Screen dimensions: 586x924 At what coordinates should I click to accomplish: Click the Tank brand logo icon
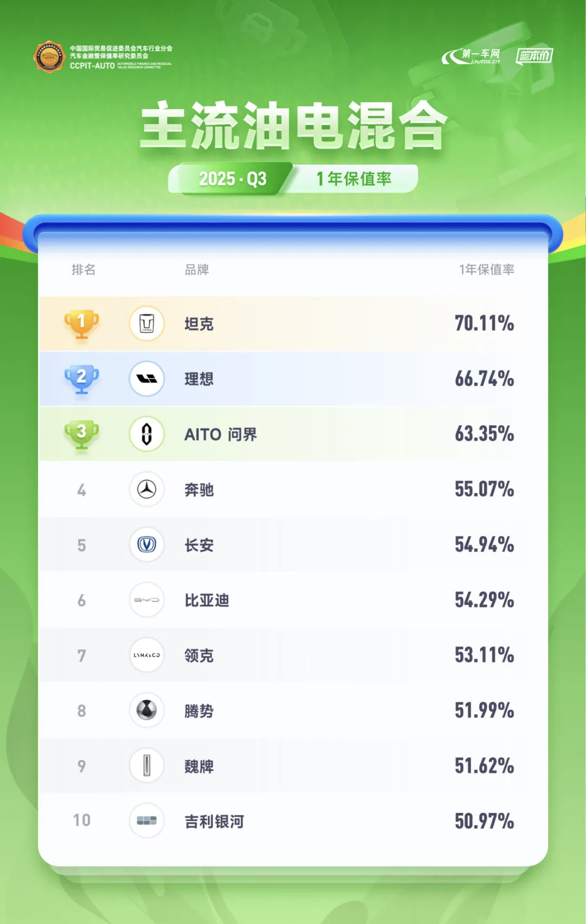[x=146, y=324]
